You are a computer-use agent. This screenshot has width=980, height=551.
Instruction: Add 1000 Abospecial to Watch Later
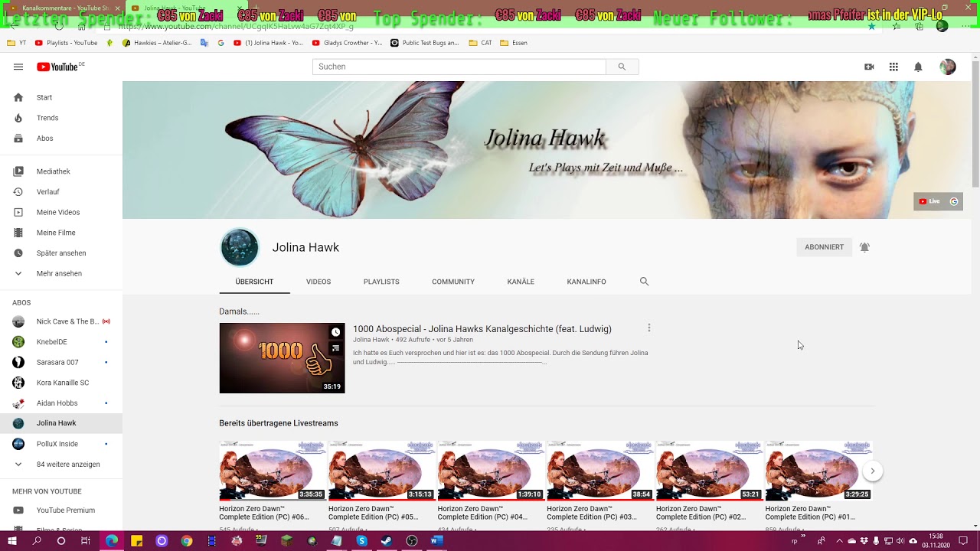335,332
